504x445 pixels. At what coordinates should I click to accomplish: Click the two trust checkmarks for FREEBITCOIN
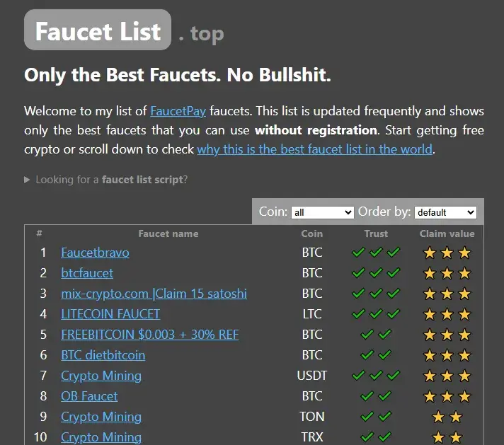click(376, 335)
